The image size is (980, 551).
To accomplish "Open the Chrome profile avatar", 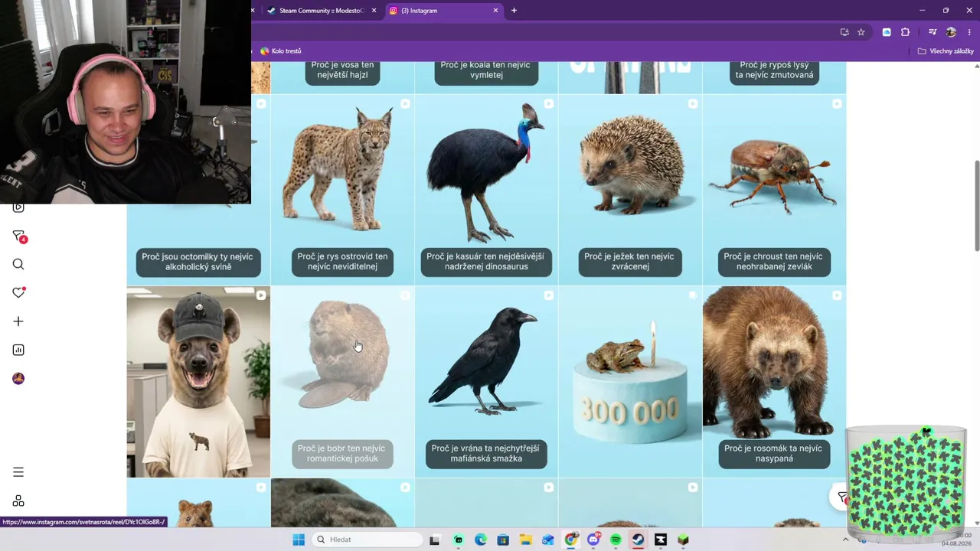I will [951, 32].
